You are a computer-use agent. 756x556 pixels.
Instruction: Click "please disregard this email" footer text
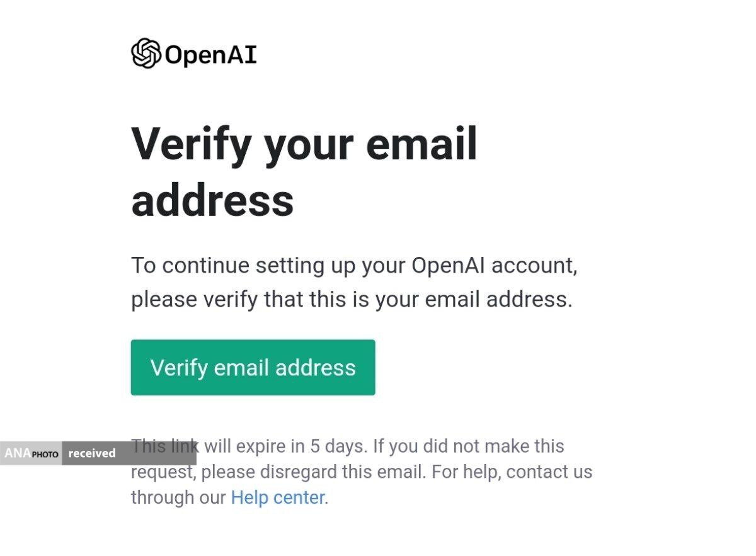(x=314, y=472)
